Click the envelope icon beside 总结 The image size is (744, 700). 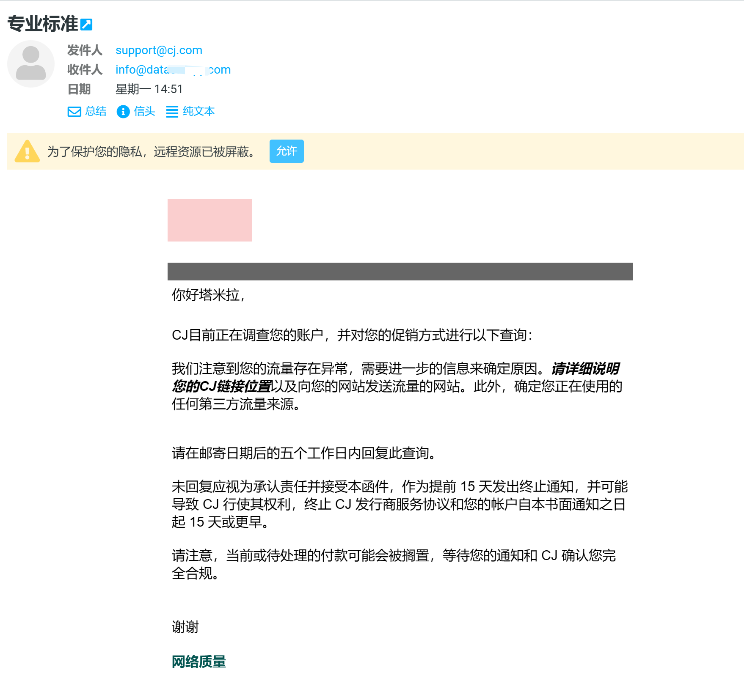(74, 112)
